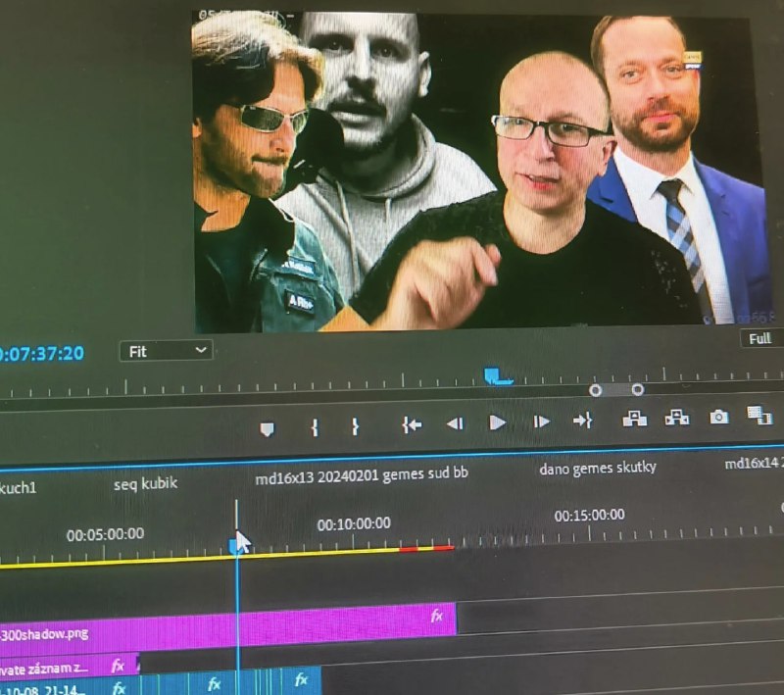This screenshot has width=784, height=695.
Task: Select the purple záznam clip
Action: 69,667
